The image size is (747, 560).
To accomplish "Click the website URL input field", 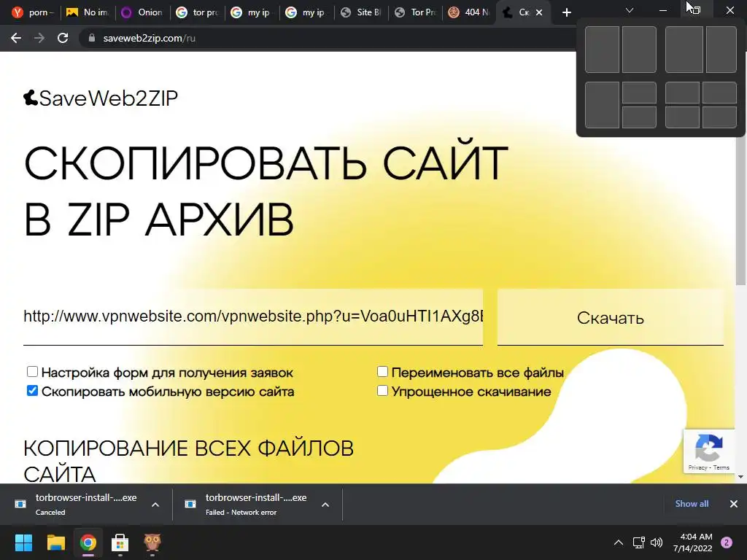I will [x=253, y=316].
